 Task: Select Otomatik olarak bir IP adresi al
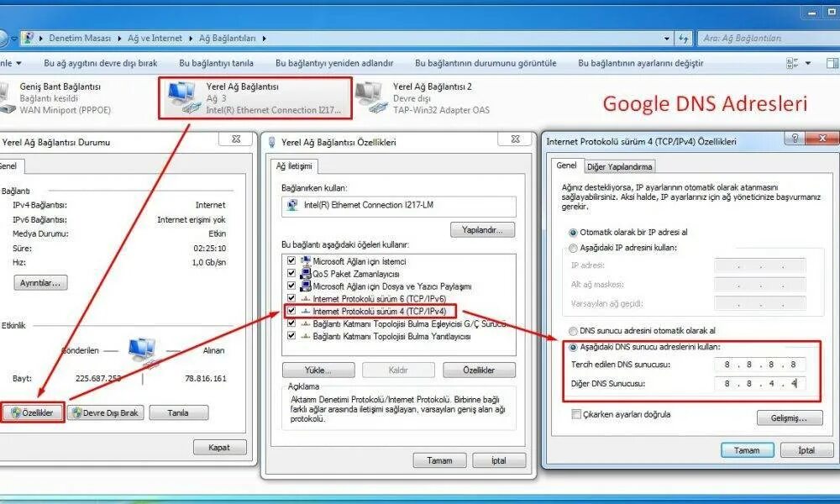[x=573, y=233]
